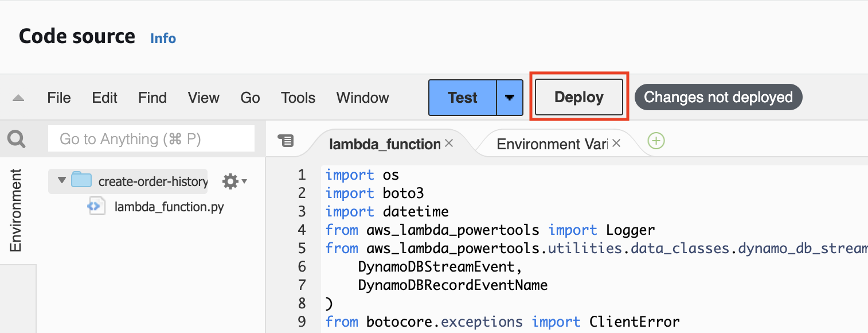Click the 'DynamoDBStreamEvent,' code line
Viewport: 868px width, 333px height.
(x=440, y=266)
